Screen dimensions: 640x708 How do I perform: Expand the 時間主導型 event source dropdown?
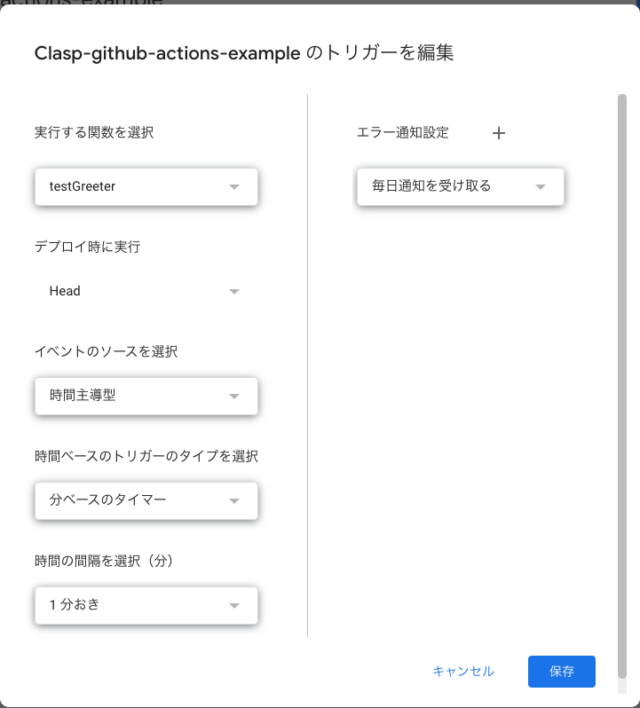[146, 396]
